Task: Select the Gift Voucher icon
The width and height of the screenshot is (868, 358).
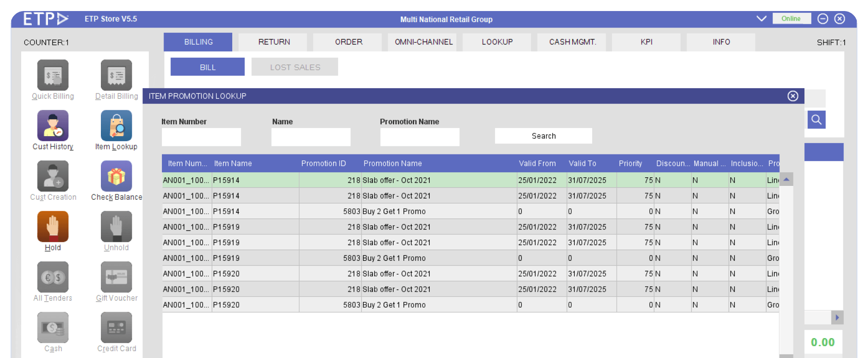Action: point(116,277)
